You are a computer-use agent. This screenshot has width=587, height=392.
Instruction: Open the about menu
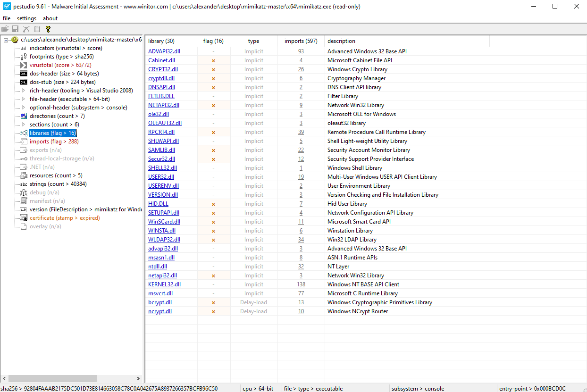pyautogui.click(x=50, y=18)
